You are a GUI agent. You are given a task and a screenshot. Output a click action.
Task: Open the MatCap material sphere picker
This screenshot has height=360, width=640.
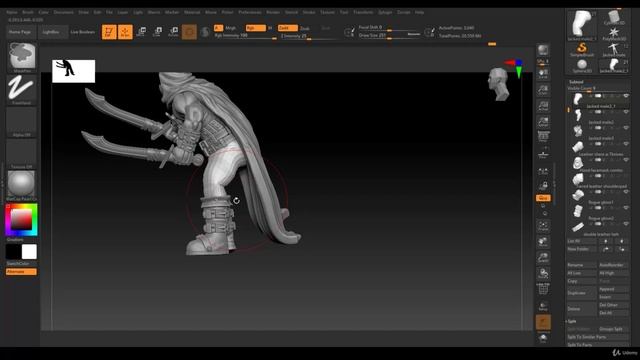(22, 184)
